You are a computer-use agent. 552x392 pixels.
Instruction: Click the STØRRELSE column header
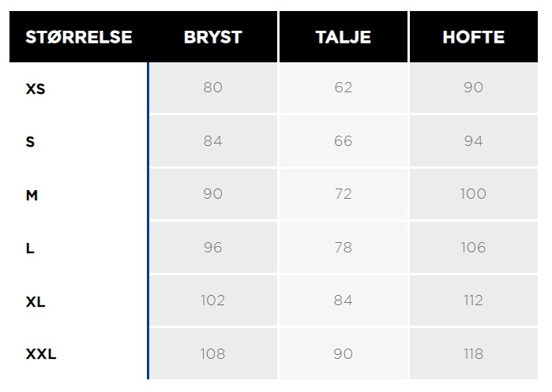79,37
